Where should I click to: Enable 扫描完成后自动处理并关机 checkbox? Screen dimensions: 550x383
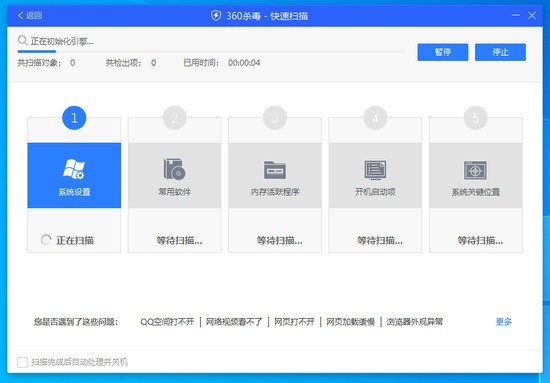click(x=22, y=362)
